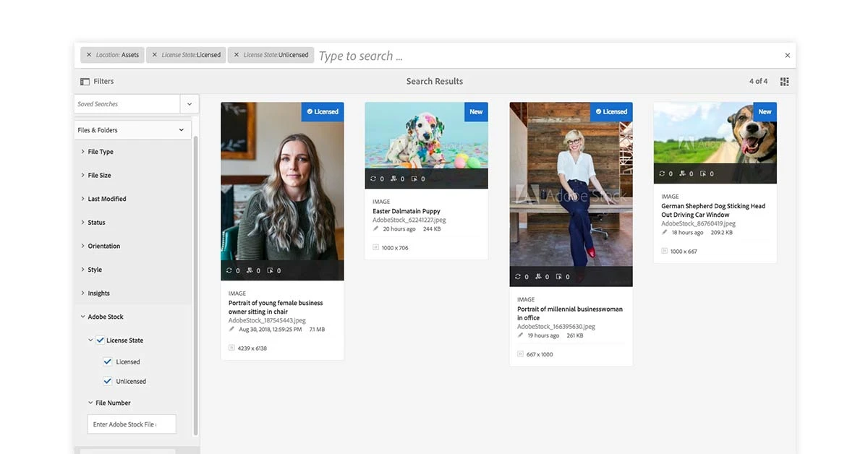Click the publish count icon on the female business owner card

point(269,270)
